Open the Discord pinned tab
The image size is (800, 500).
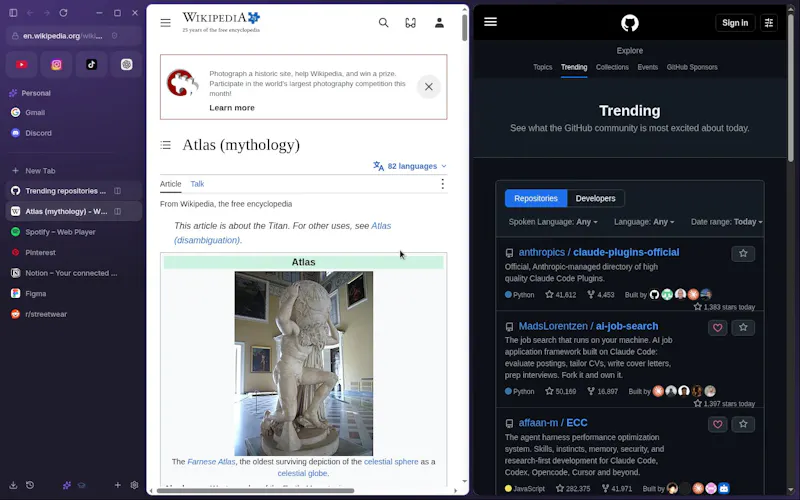pos(74,133)
